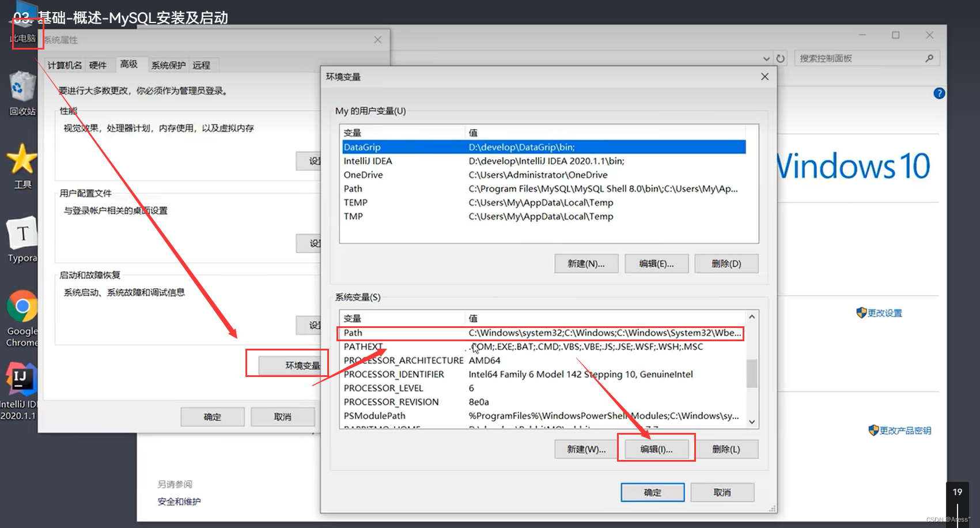This screenshot has width=980, height=528.
Task: Select the system Path variable row
Action: (x=543, y=333)
